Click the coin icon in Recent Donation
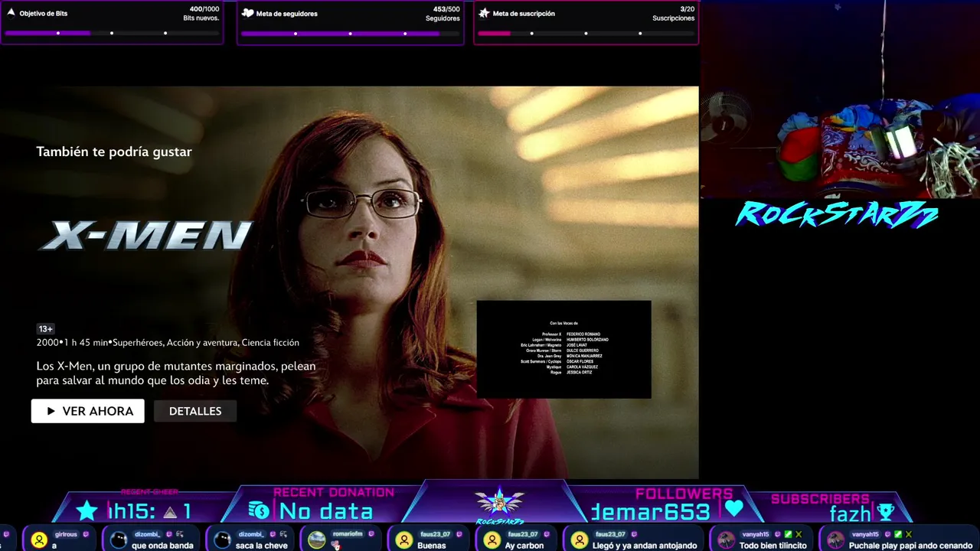980x551 pixels. coord(259,510)
